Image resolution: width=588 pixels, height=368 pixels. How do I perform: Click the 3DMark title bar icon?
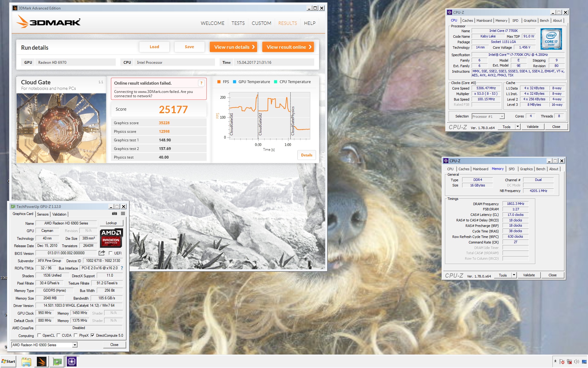[x=15, y=8]
